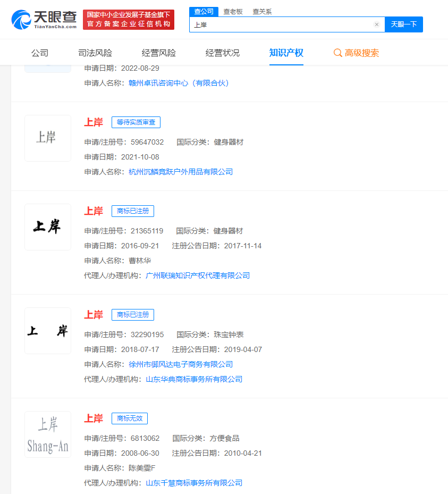Open agent 广州联瑞知识产权代理有限公司
The width and height of the screenshot is (448, 494).
(198, 275)
